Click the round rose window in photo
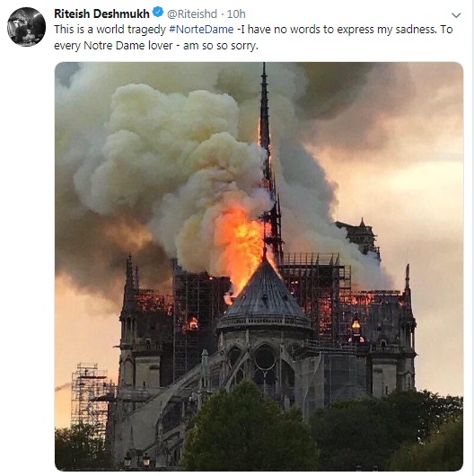 [x=265, y=358]
